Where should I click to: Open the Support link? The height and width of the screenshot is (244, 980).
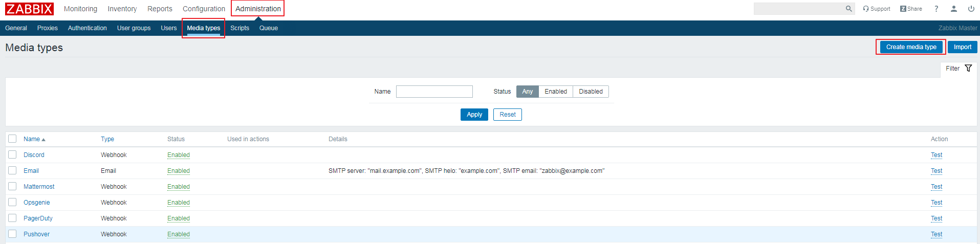click(877, 9)
